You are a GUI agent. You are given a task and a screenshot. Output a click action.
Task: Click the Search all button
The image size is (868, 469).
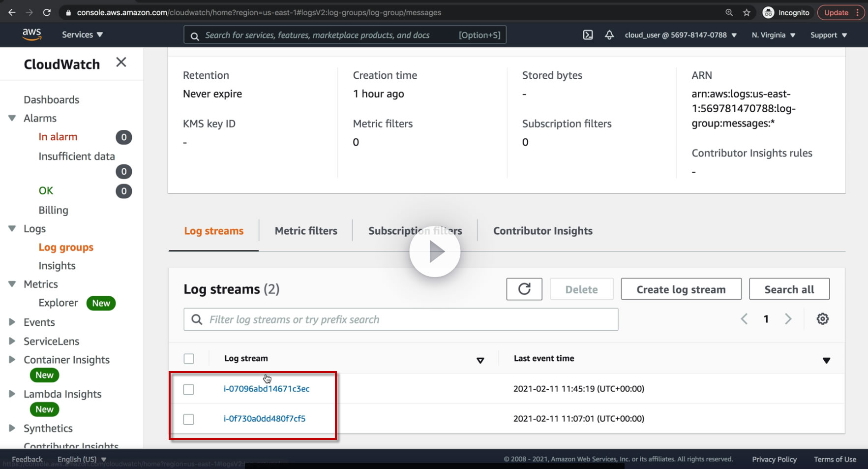click(x=789, y=289)
